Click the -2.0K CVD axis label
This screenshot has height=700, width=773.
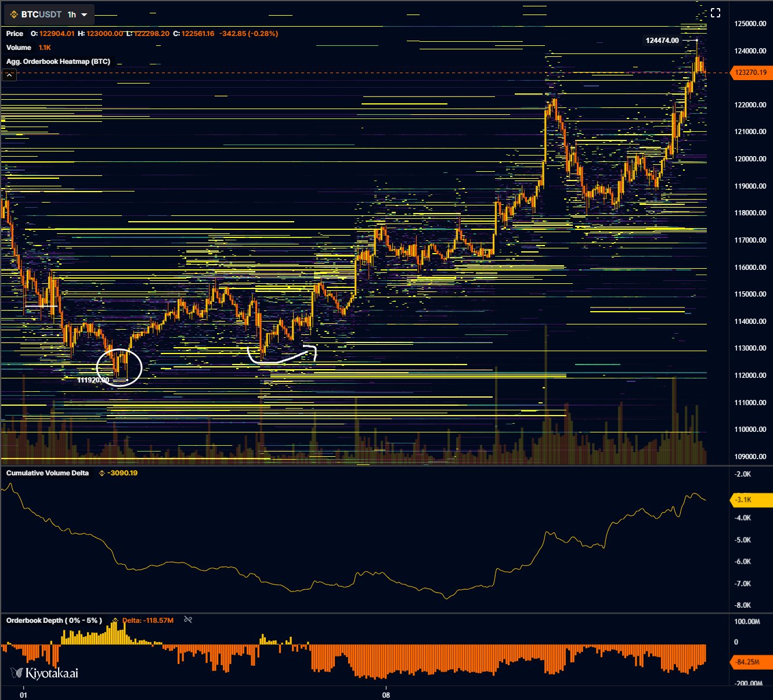[x=743, y=474]
